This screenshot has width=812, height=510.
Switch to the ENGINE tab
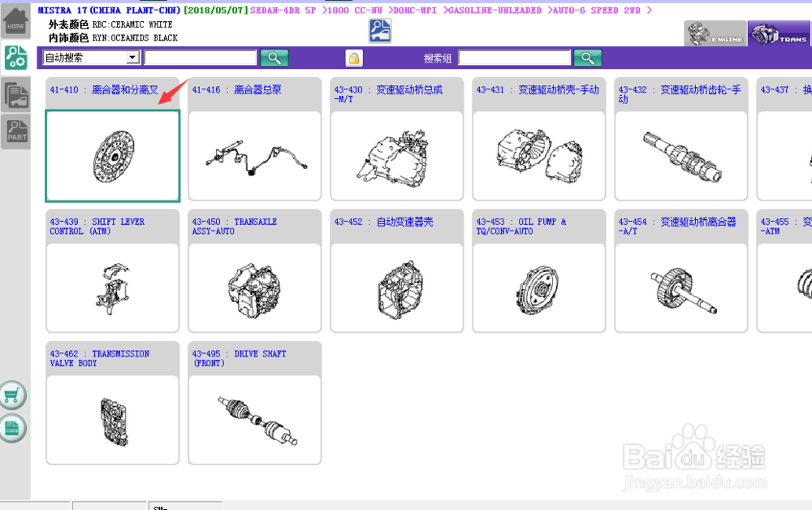click(x=715, y=33)
